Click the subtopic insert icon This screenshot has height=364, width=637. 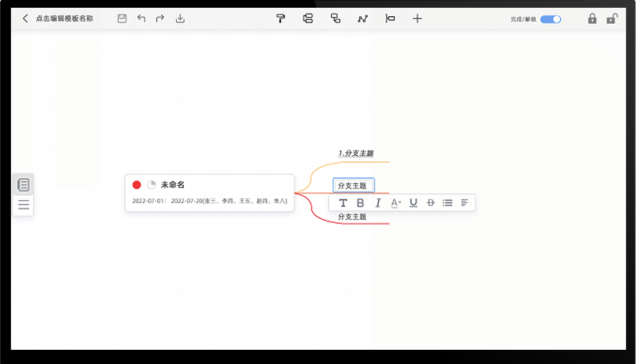pyautogui.click(x=336, y=18)
